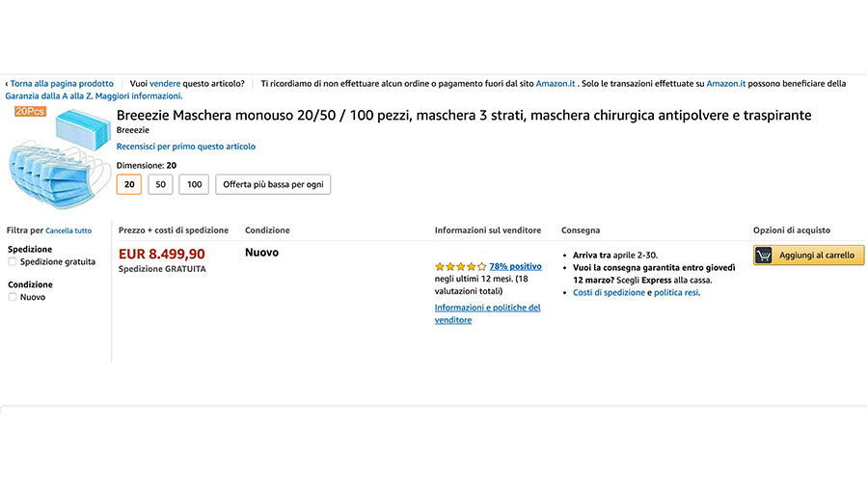This screenshot has width=868, height=486.
Task: Pick the 100 pieces size option
Action: click(x=194, y=184)
